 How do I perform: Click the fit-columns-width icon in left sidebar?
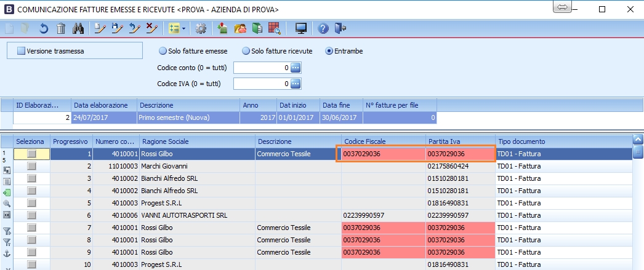[7, 215]
